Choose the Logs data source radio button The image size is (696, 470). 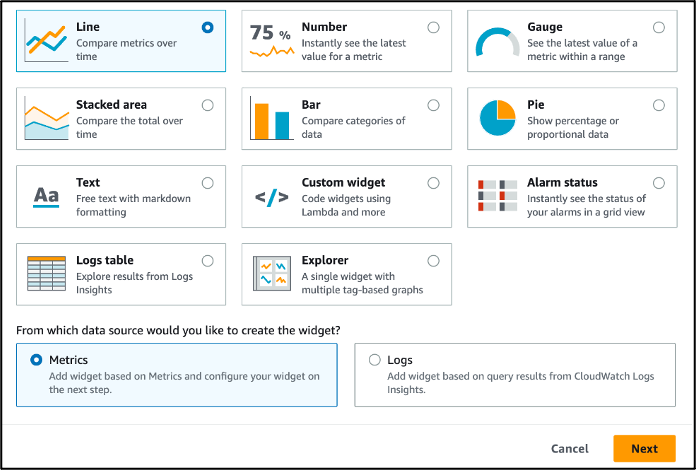click(375, 360)
